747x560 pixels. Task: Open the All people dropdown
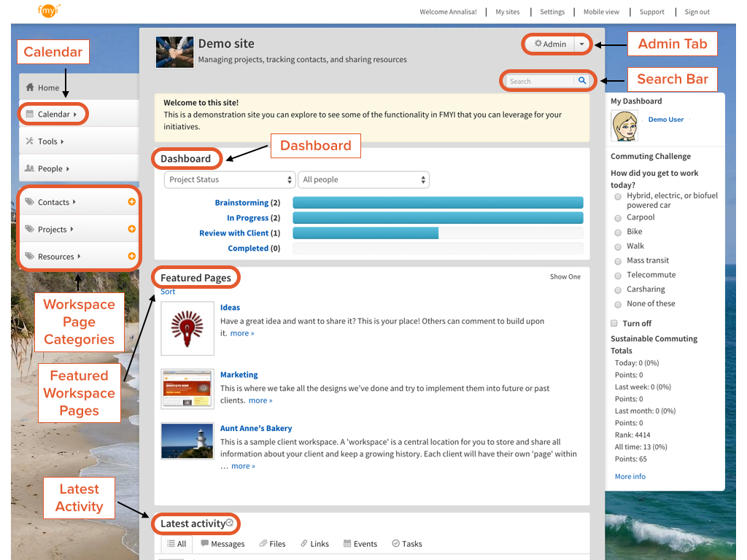click(363, 179)
